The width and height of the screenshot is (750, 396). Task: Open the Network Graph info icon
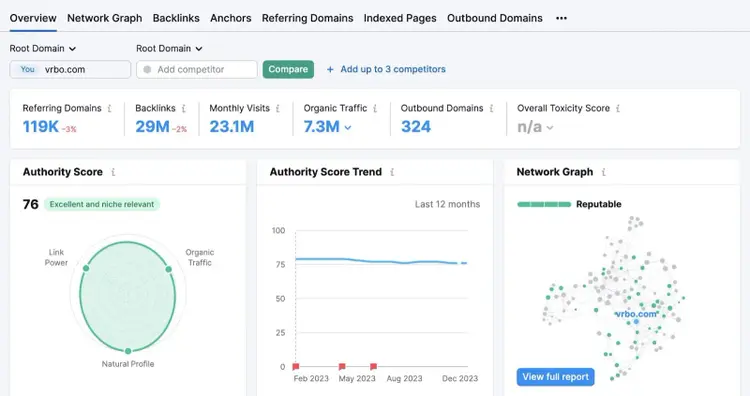(604, 172)
